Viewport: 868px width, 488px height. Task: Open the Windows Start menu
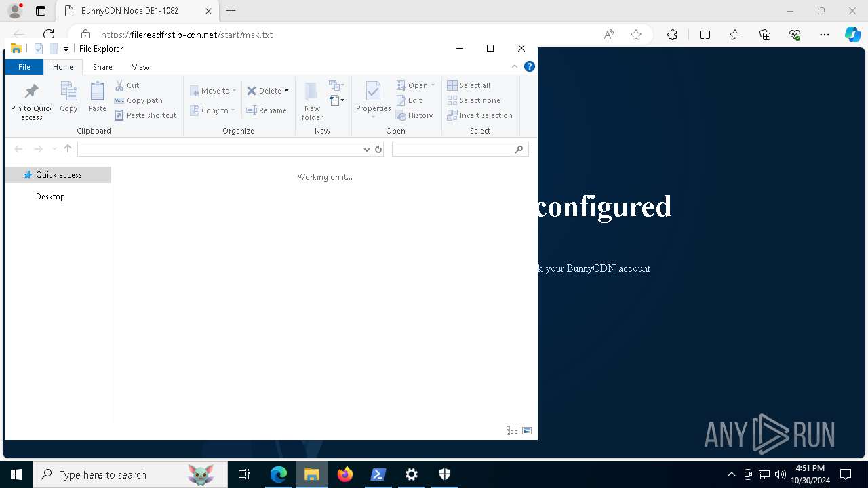[16, 474]
